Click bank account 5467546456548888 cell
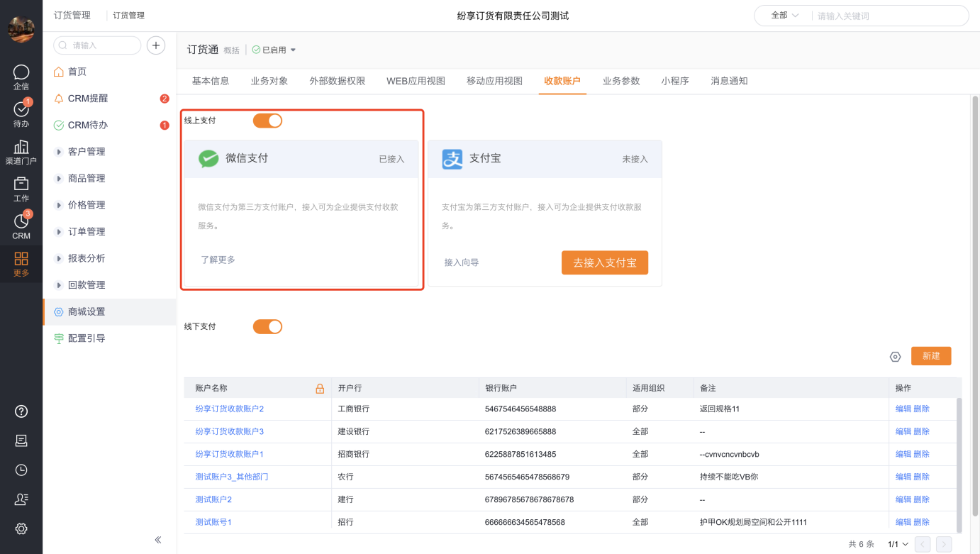The image size is (980, 554). pyautogui.click(x=520, y=409)
